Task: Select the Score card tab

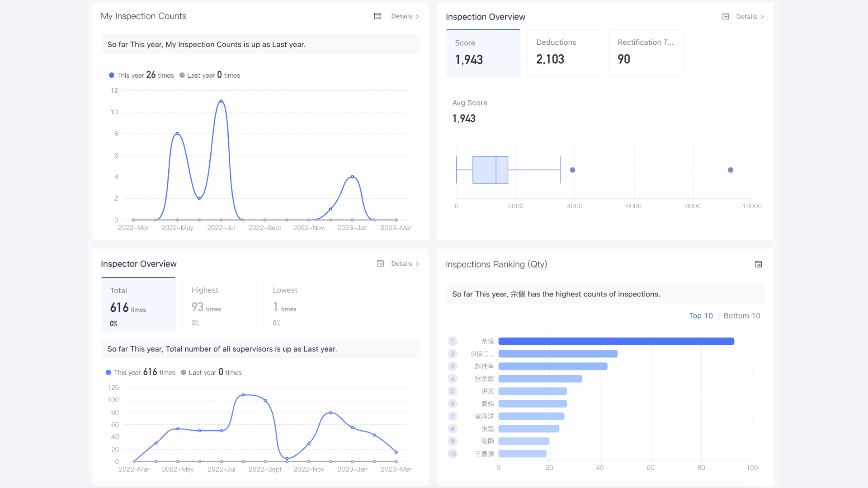Action: (483, 53)
